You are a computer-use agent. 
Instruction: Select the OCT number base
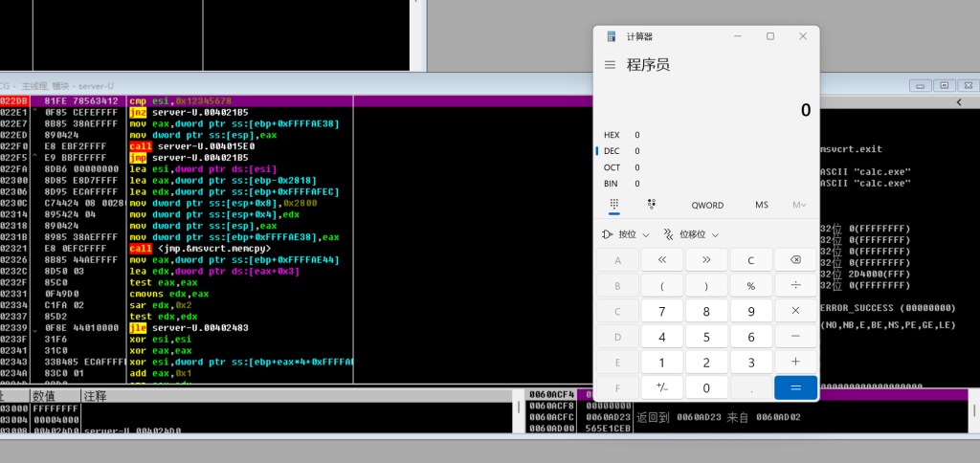click(612, 167)
